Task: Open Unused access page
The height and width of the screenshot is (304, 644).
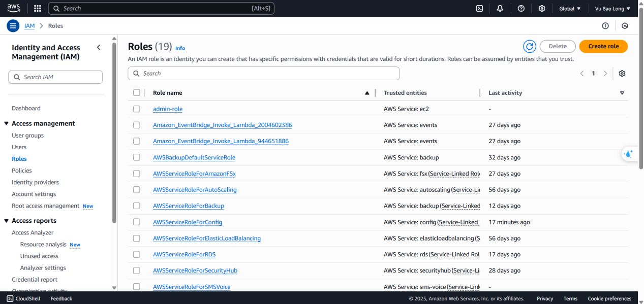Action: (39, 256)
